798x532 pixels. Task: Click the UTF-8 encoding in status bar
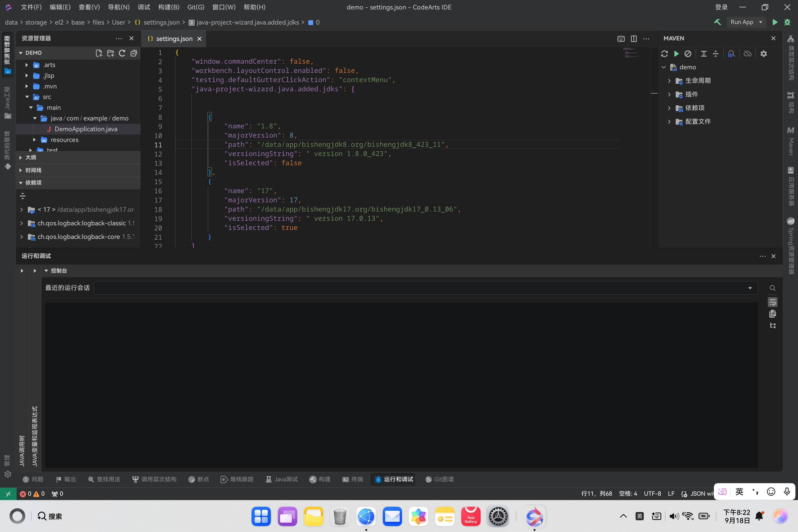coord(652,493)
